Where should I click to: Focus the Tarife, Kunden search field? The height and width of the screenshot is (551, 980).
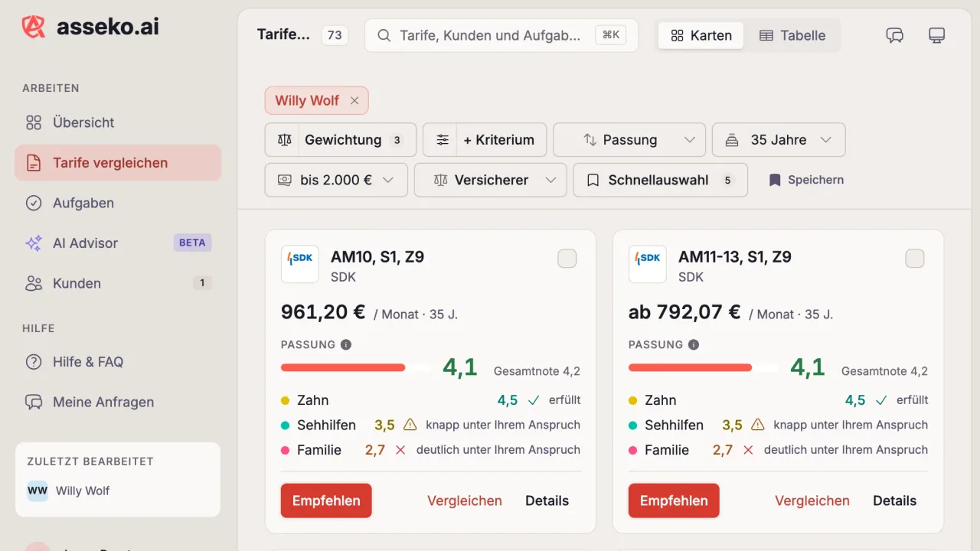[x=501, y=35]
